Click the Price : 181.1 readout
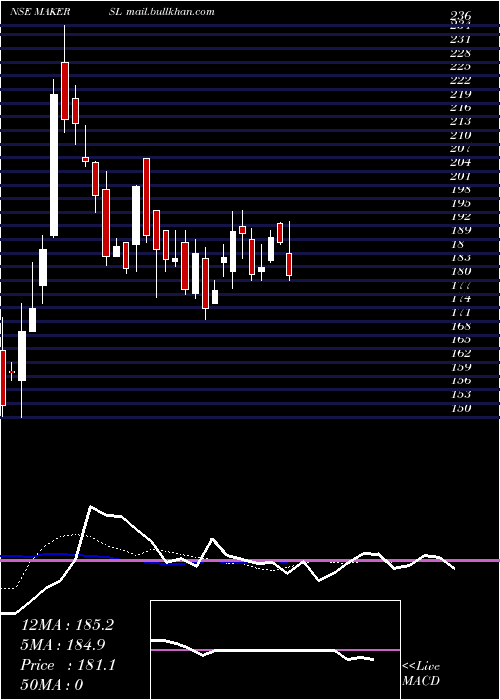 (68, 665)
